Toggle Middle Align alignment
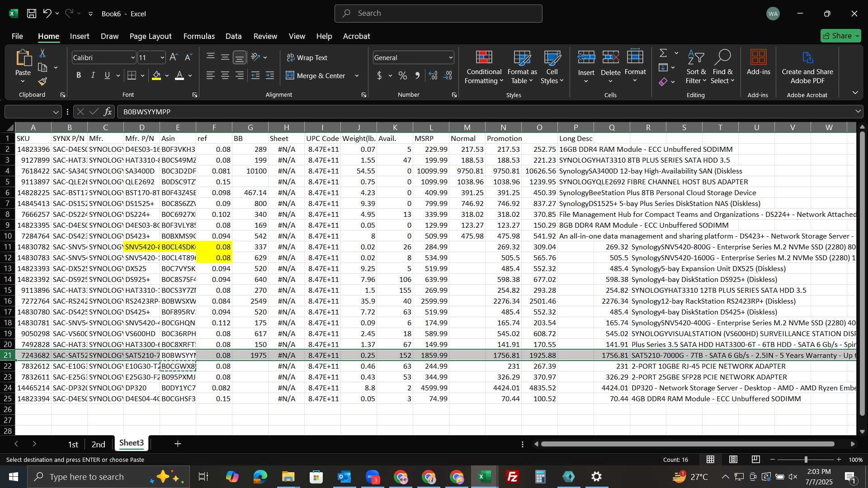This screenshot has width=868, height=488. (x=225, y=57)
